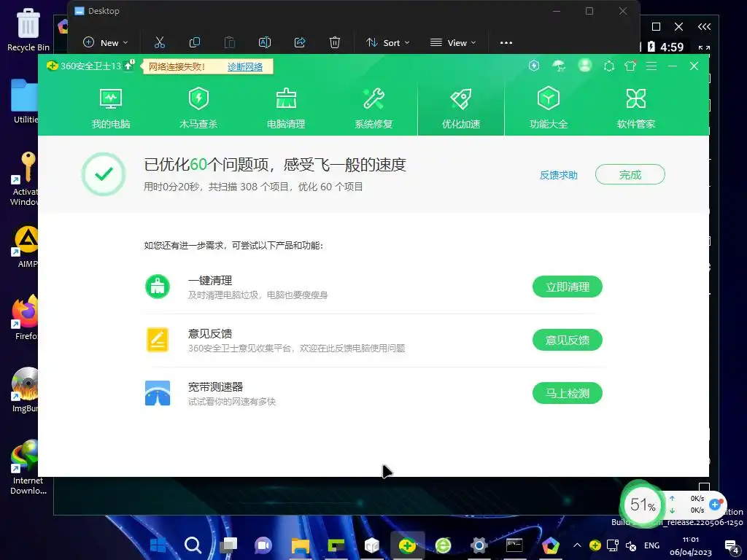Switch to 木马查杀 tab
This screenshot has height=560, width=747.
(x=198, y=109)
